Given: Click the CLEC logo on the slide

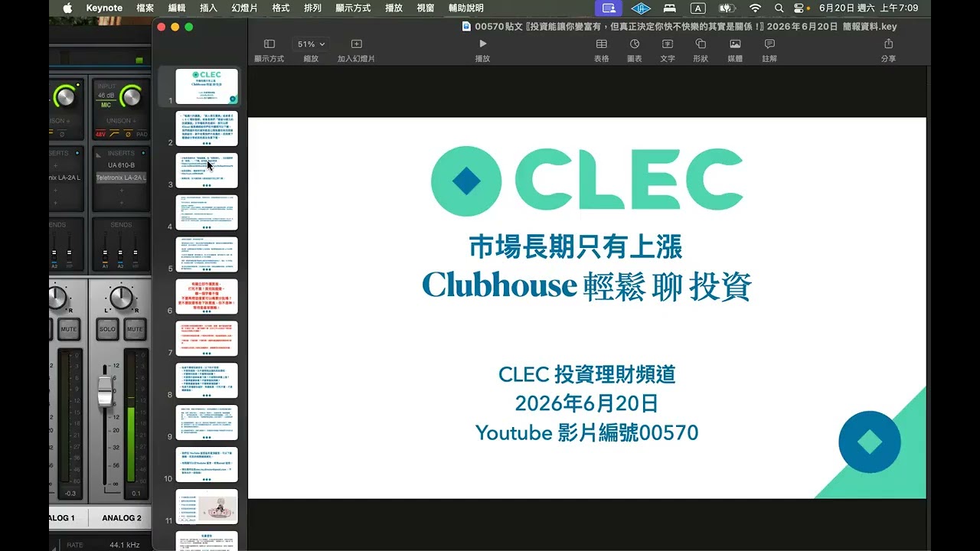Looking at the screenshot, I should click(586, 181).
